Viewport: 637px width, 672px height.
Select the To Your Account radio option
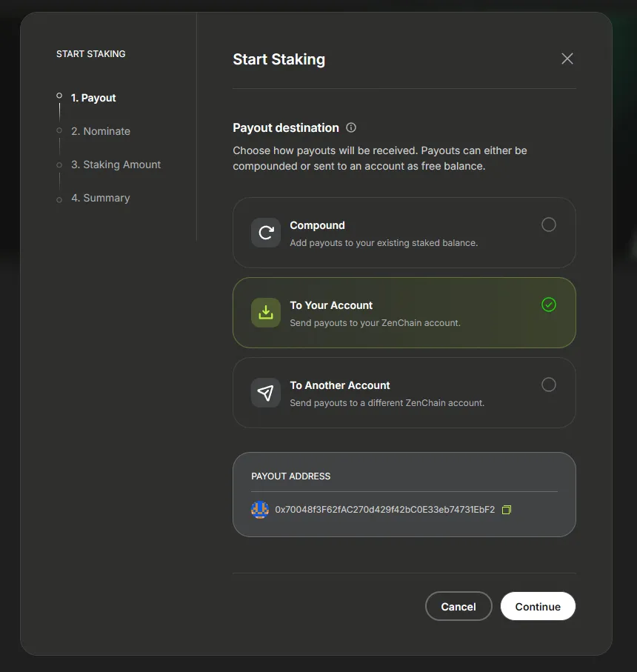point(548,305)
